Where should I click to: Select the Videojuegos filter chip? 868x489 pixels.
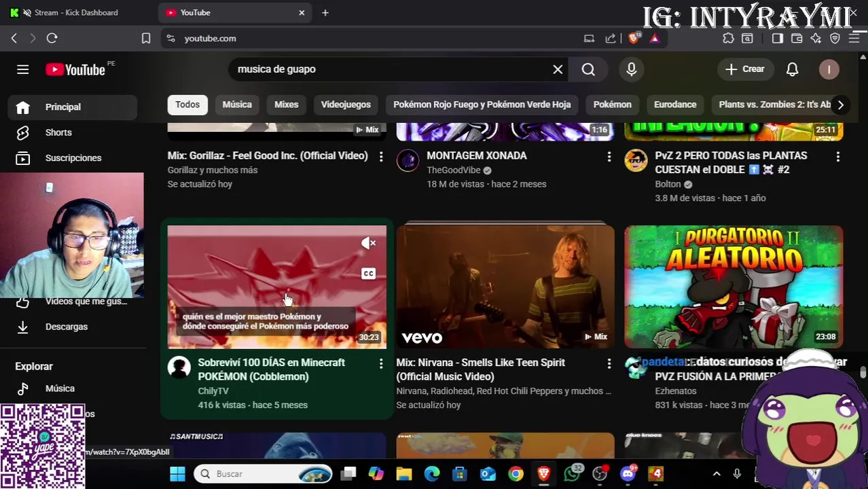(346, 105)
